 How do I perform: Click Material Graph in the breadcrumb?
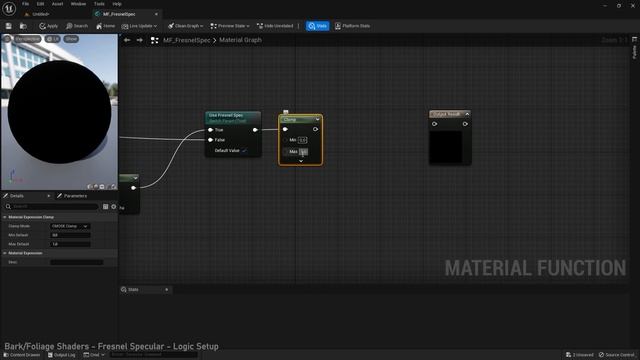pyautogui.click(x=240, y=40)
